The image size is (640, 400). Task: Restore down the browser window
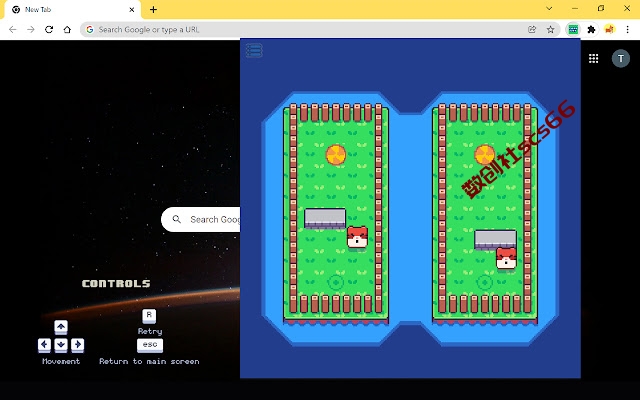pos(601,8)
